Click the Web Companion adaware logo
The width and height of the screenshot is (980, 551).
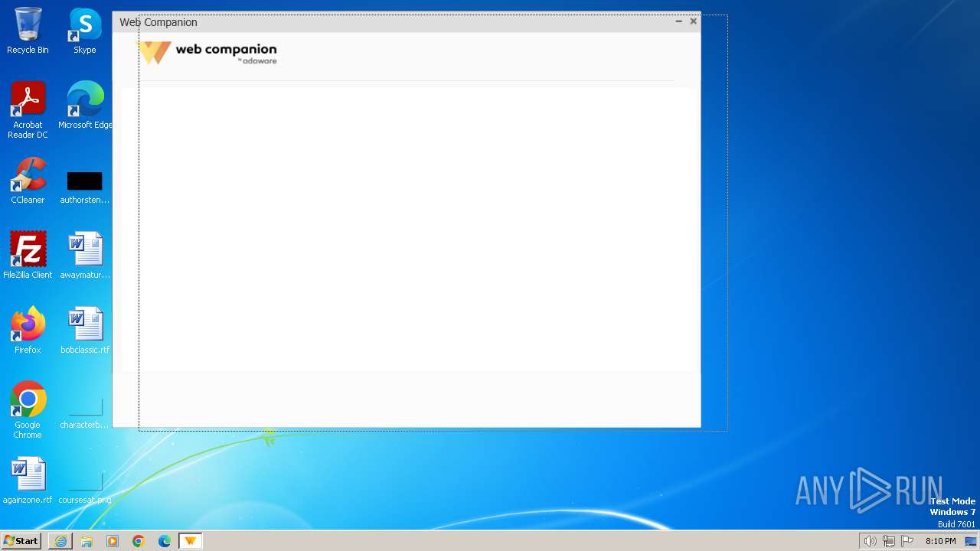[208, 53]
